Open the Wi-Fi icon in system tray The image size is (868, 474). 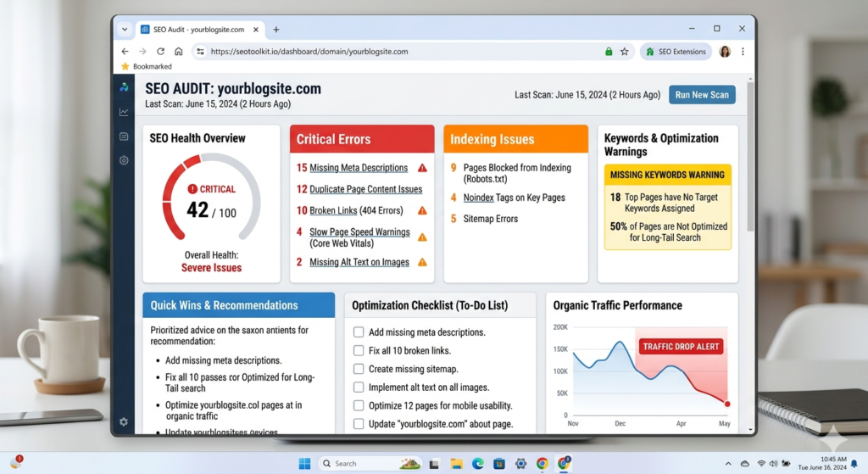[x=762, y=464]
